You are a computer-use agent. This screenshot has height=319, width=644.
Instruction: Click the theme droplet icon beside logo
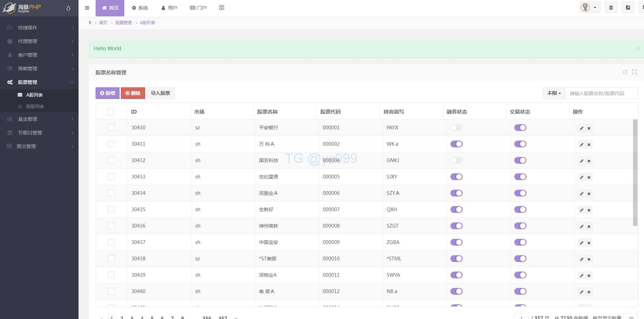point(68,8)
